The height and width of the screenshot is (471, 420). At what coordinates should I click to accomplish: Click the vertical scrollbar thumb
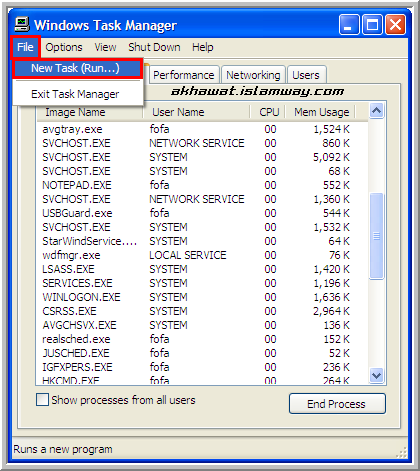377,236
